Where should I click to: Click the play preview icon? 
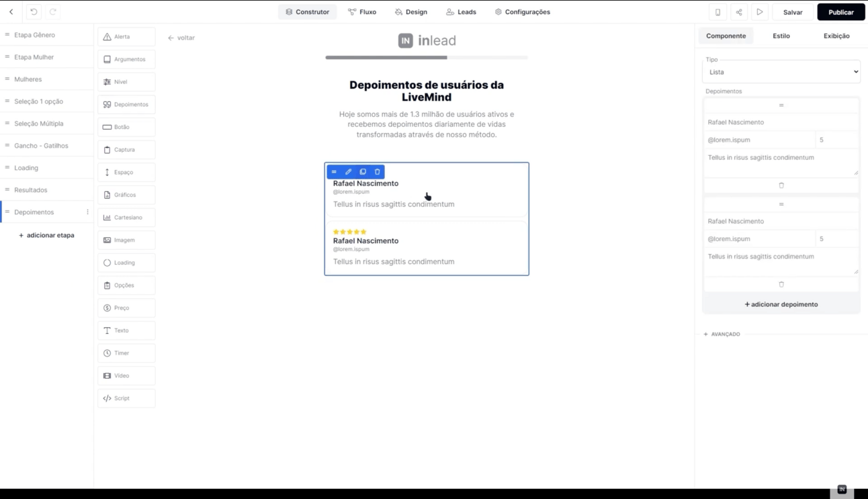(759, 12)
